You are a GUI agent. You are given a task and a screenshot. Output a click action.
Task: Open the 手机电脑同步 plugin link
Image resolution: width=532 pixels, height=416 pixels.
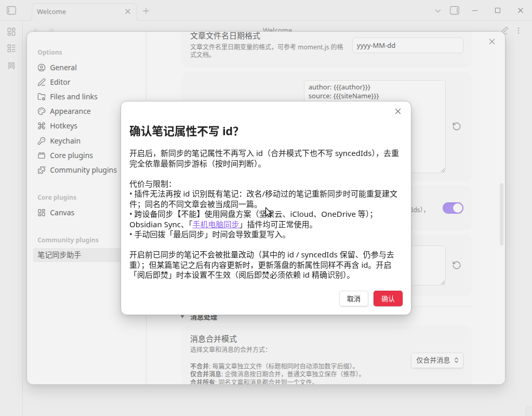coord(216,225)
